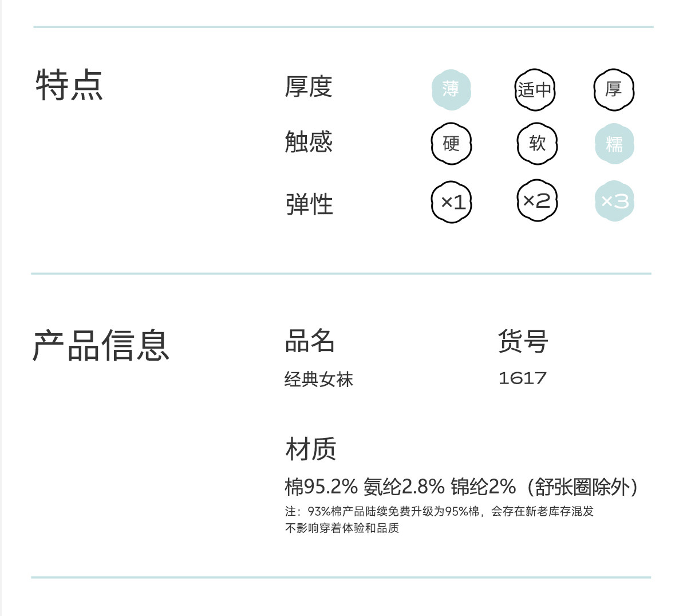Click the 弹性 row label

point(309,204)
